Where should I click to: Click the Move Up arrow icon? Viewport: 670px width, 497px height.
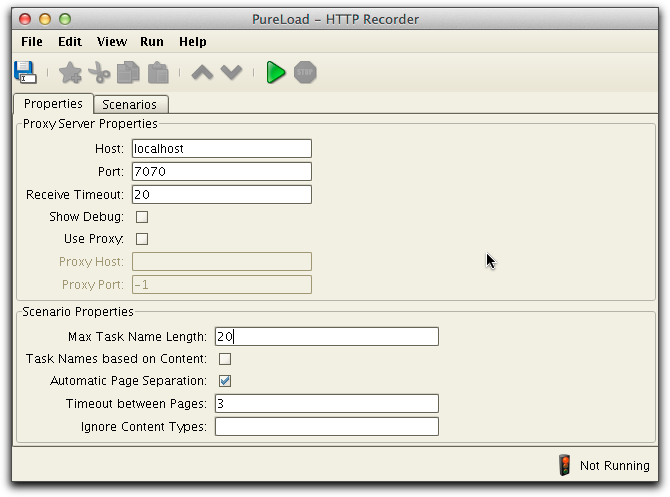pos(202,72)
